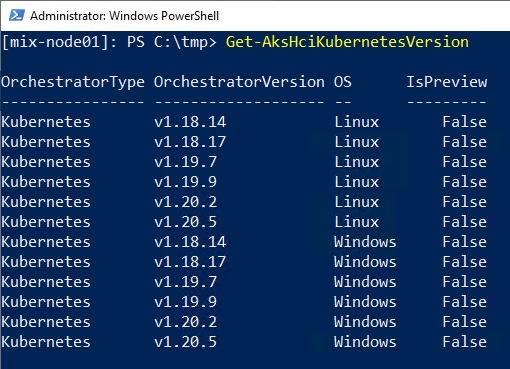Click the OrchestratorVersion column header
Screen dimensions: 510x369
(239, 82)
